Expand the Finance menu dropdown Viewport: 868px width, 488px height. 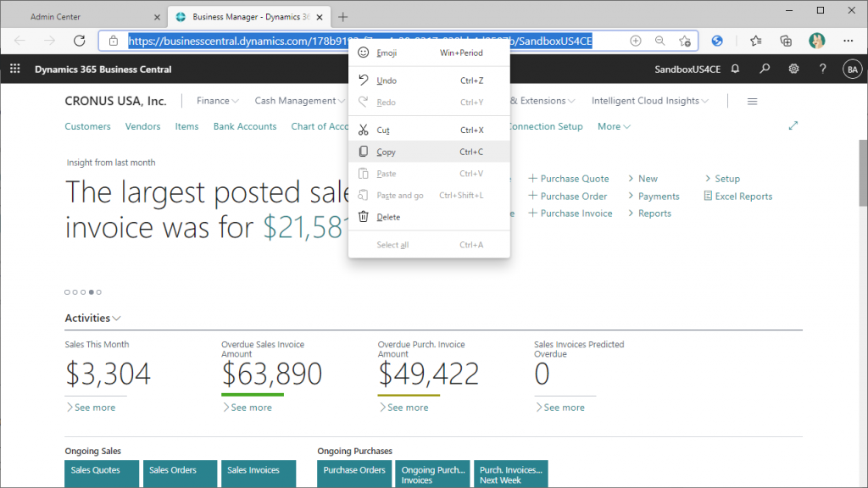(x=218, y=101)
